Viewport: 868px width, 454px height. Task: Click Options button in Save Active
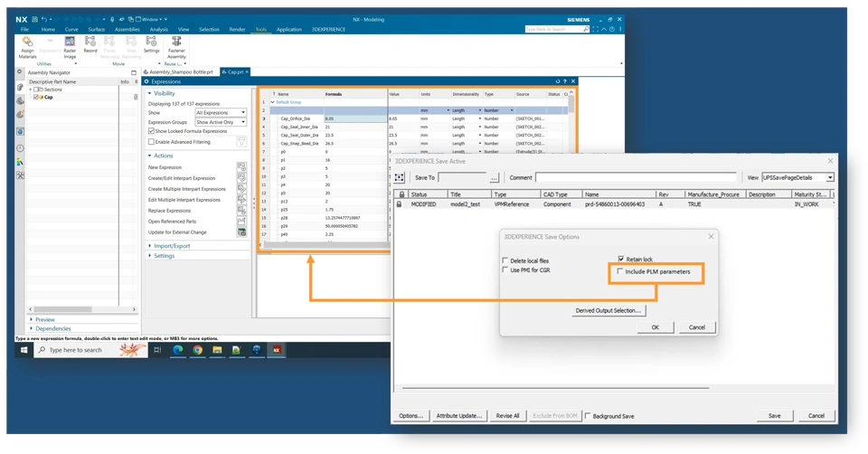[x=410, y=416]
